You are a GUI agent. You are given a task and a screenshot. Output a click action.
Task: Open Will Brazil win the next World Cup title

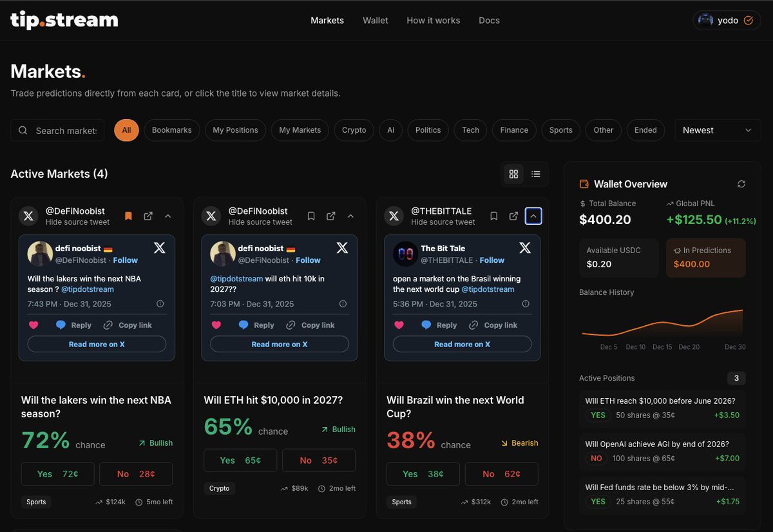pos(455,407)
